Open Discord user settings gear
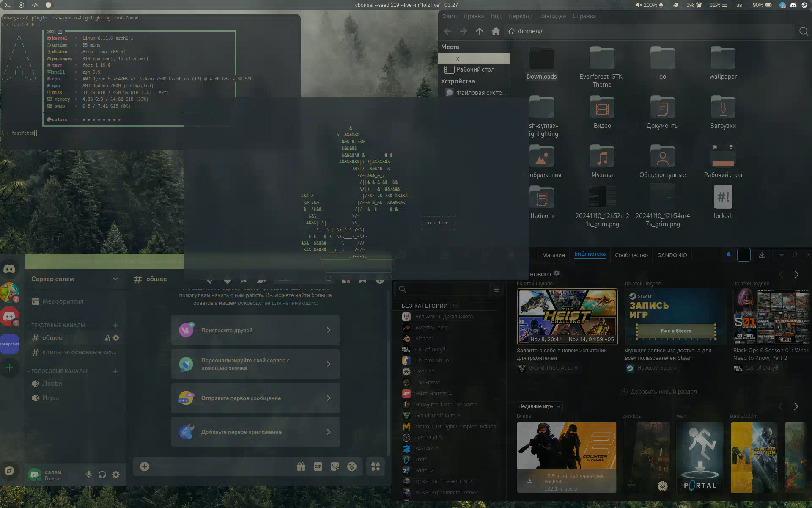 click(116, 475)
